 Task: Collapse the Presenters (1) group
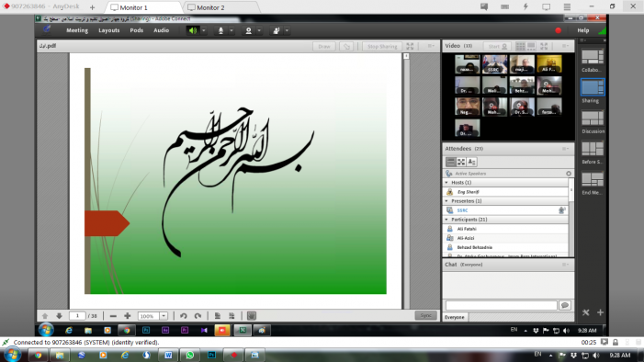(x=446, y=201)
